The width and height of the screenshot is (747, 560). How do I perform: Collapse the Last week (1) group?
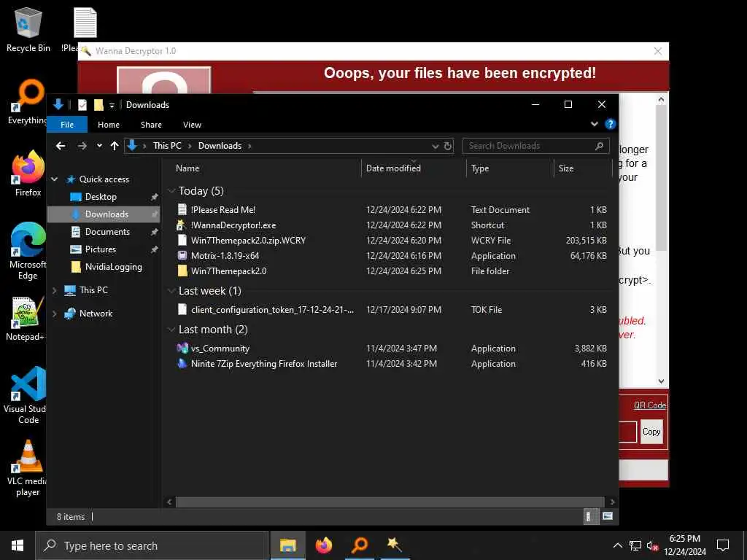[x=171, y=291]
